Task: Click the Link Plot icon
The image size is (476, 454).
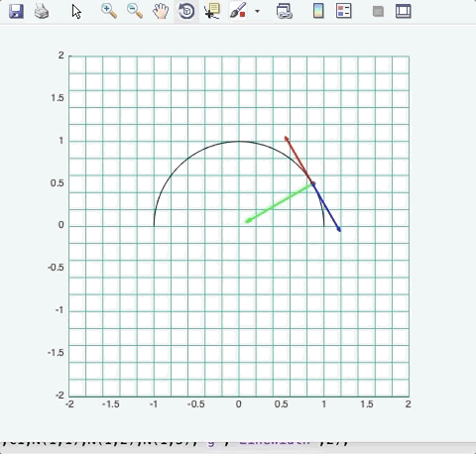Action: 285,11
